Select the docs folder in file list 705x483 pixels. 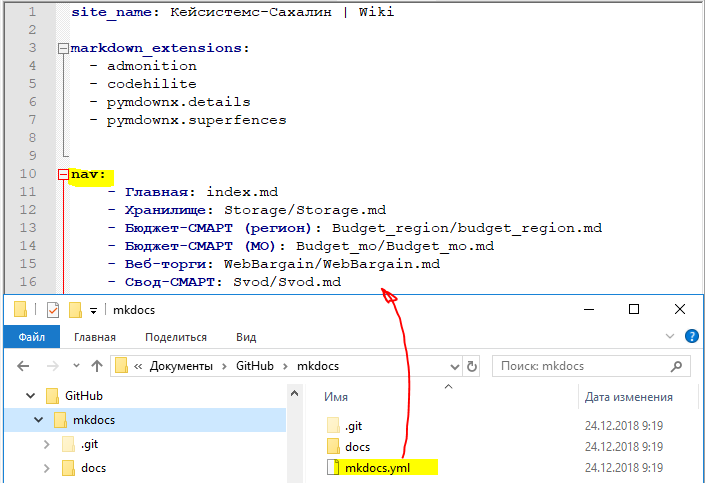pos(357,447)
